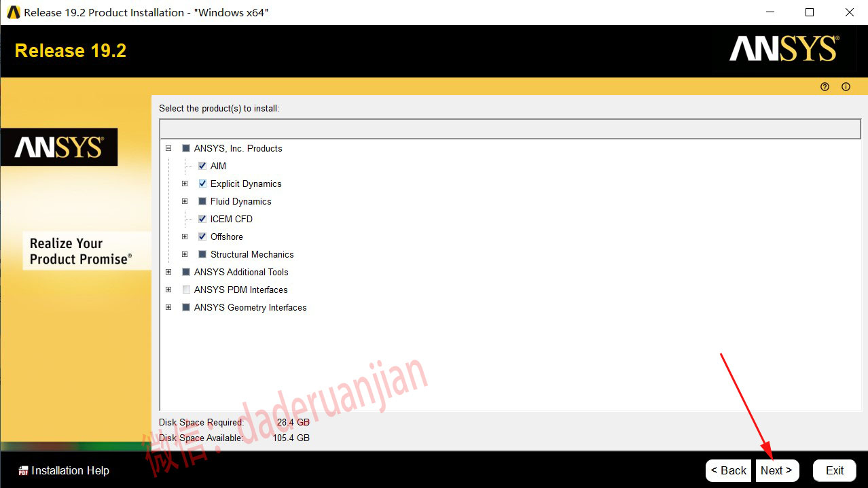Expand the ANSYS Additional Tools node
The width and height of the screenshot is (868, 488).
point(168,272)
